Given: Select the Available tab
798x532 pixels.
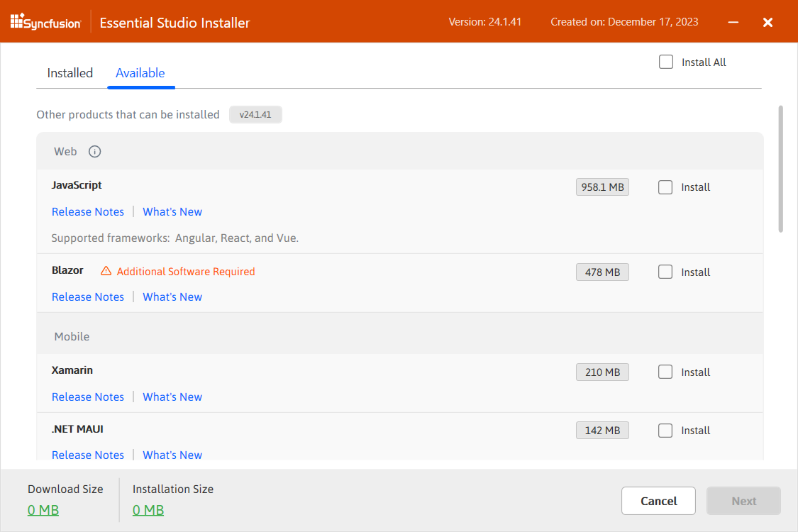Looking at the screenshot, I should (x=140, y=73).
